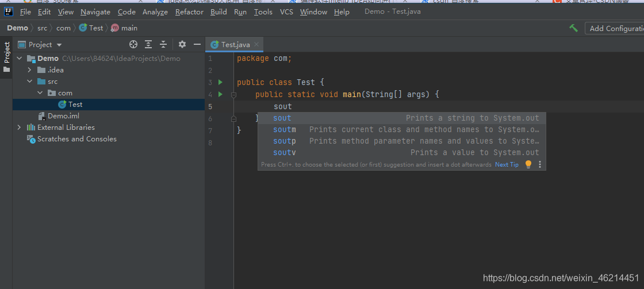Open the Navigate menu
Image resolution: width=644 pixels, height=289 pixels.
tap(95, 12)
